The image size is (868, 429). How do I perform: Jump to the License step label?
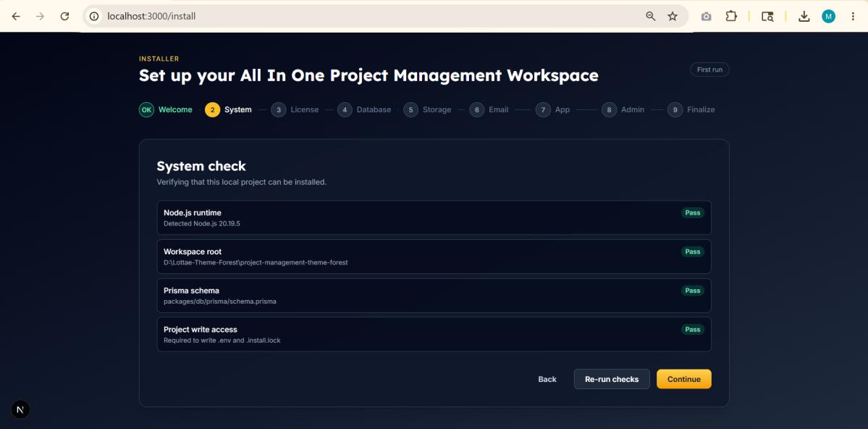305,109
